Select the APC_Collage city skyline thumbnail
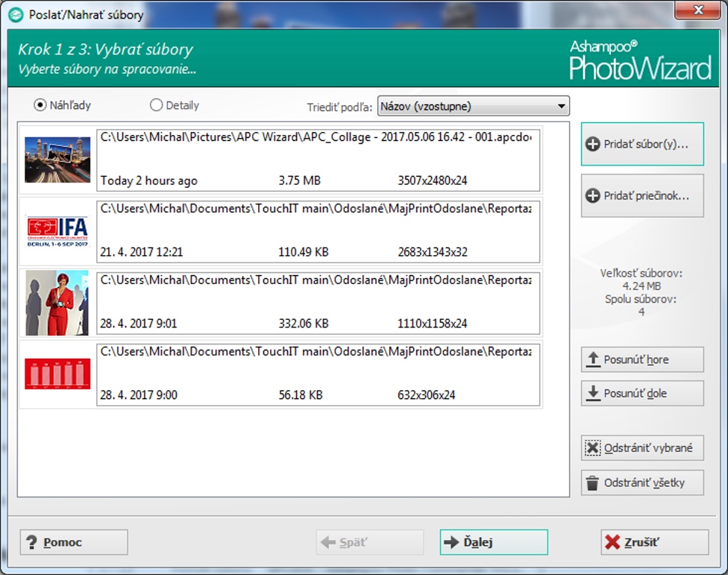Screen dimensions: 728x575 coord(57,160)
